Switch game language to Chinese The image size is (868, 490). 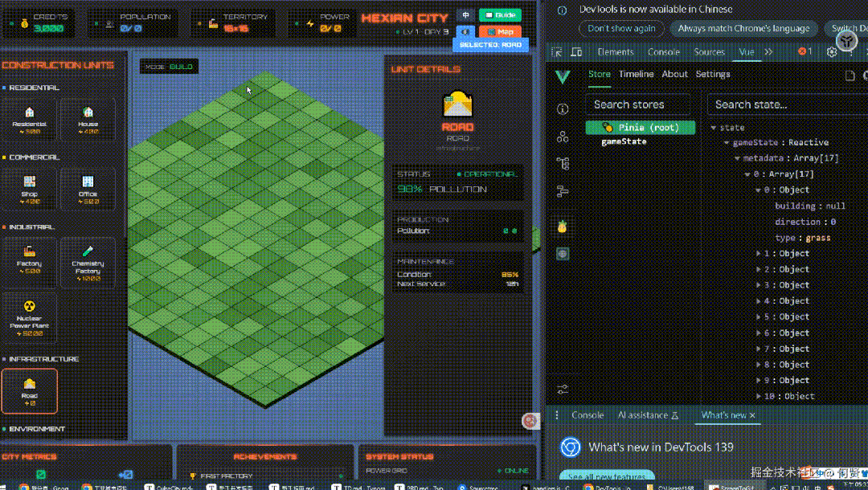pos(465,15)
